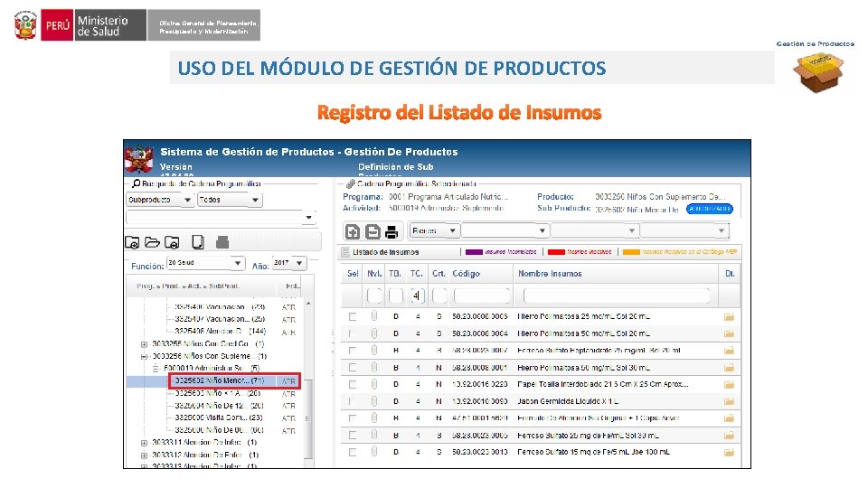Open detail folder for Formato De Atencion row
The height and width of the screenshot is (488, 868).
pos(729,418)
